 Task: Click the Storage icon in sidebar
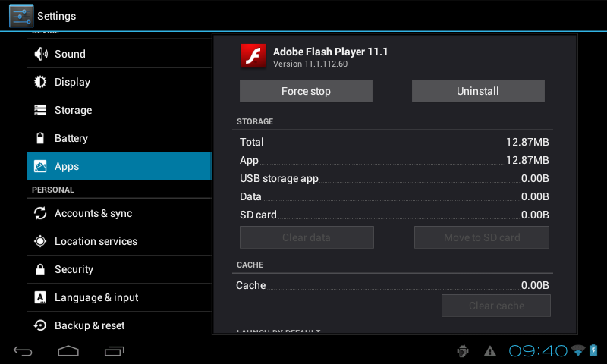coord(40,110)
